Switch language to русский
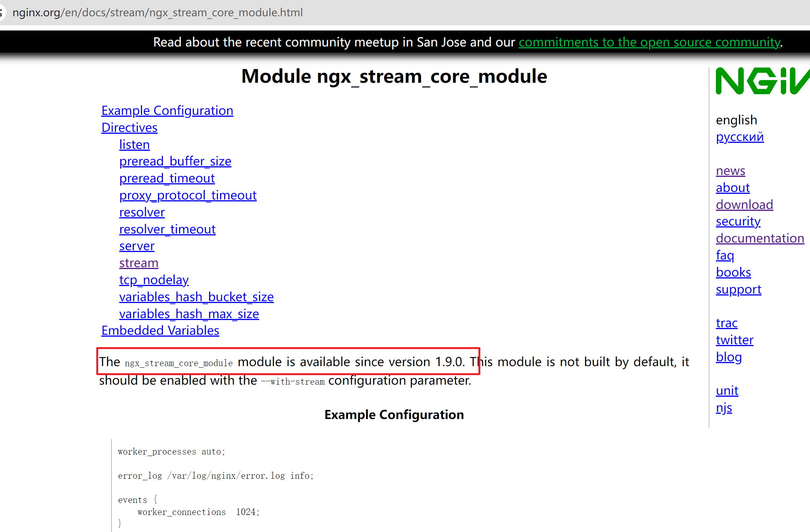Viewport: 810px width, 532px height. (x=739, y=137)
